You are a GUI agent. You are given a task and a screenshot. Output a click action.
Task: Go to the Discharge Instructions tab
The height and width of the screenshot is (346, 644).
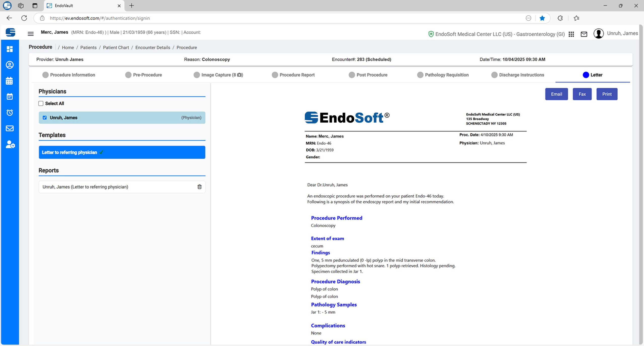521,75
